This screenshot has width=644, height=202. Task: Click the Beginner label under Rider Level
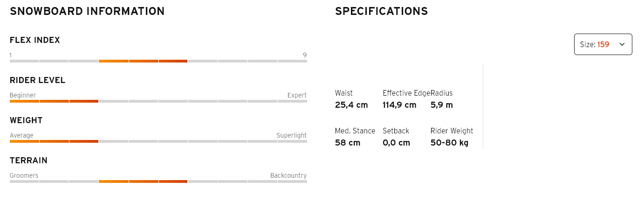tap(23, 95)
